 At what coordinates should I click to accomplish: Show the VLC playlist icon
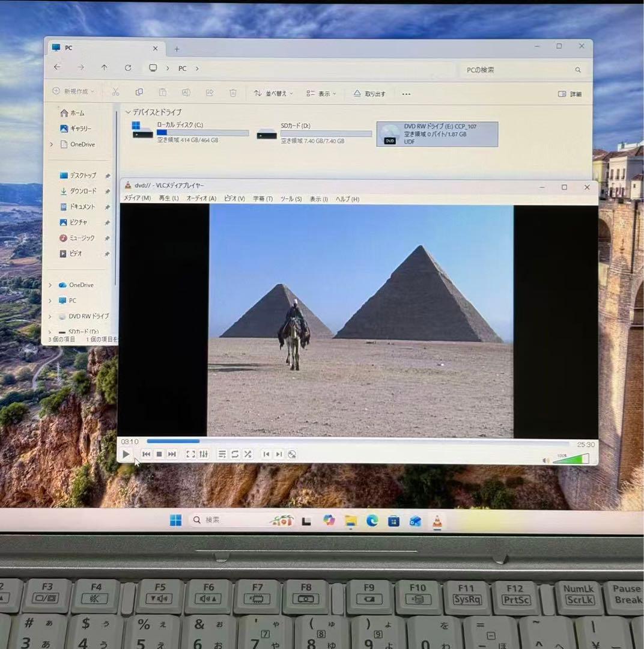222,454
